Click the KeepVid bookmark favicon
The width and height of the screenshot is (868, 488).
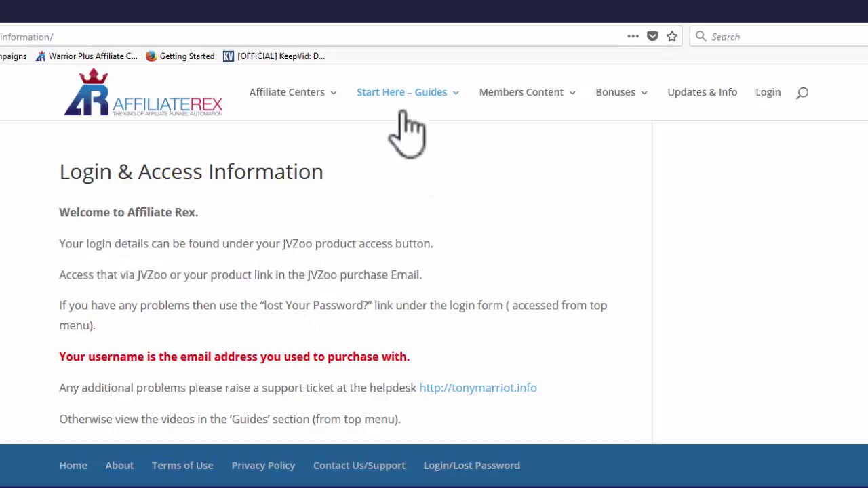pos(229,56)
